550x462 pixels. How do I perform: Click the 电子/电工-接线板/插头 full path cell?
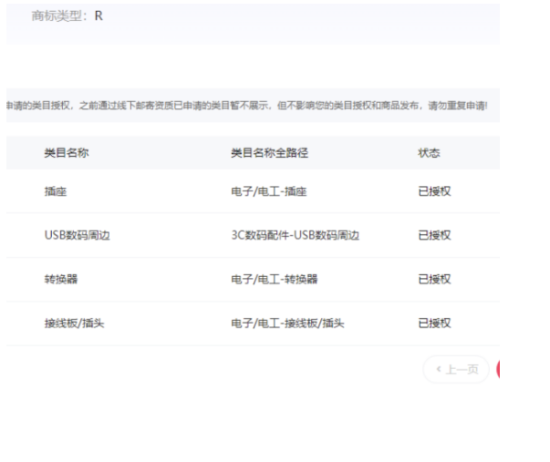pyautogui.click(x=288, y=323)
